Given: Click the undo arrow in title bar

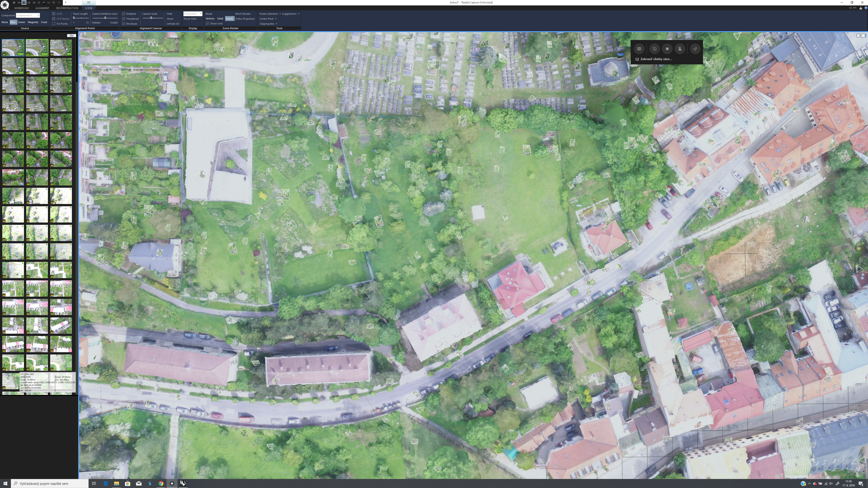Looking at the screenshot, I should [54, 2].
